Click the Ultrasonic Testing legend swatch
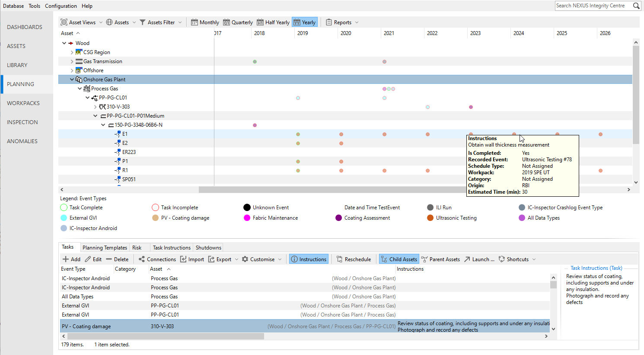The width and height of the screenshot is (644, 355). click(x=430, y=218)
